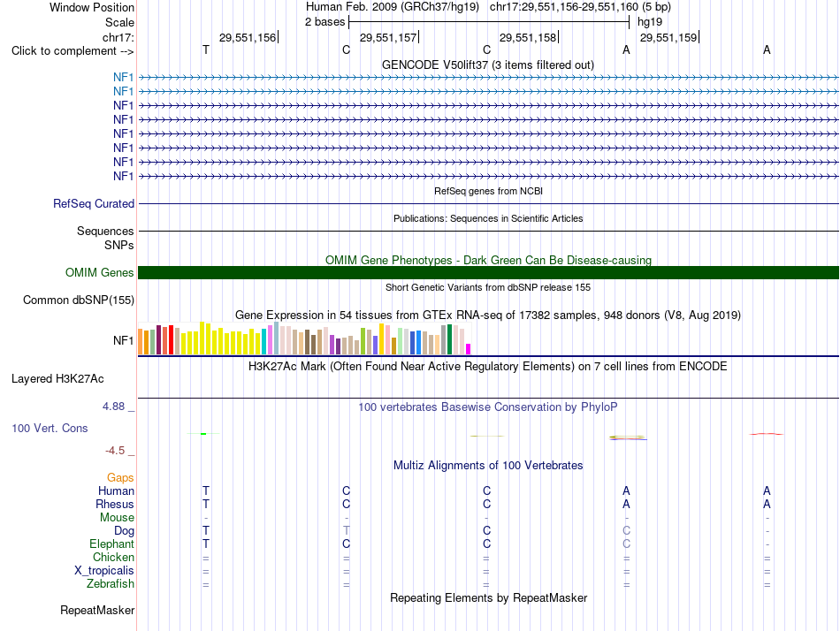Click the Mouse species row label
840x631 pixels.
tap(117, 518)
